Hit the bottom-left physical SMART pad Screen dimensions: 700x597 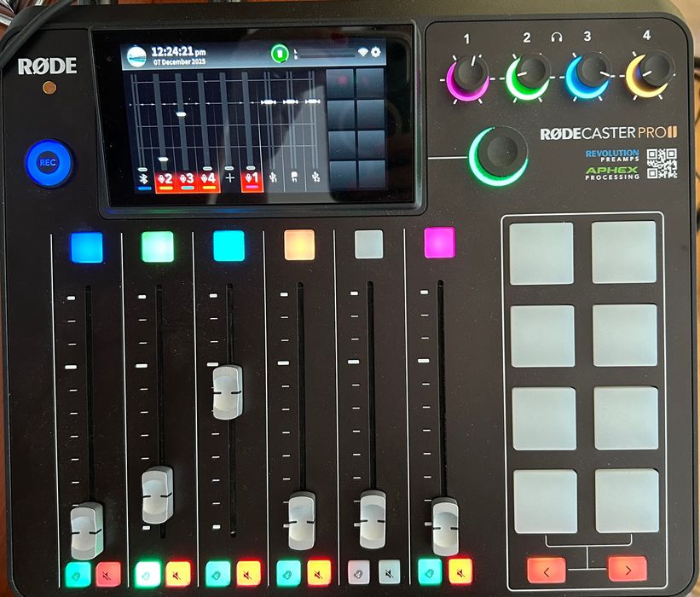pyautogui.click(x=545, y=501)
